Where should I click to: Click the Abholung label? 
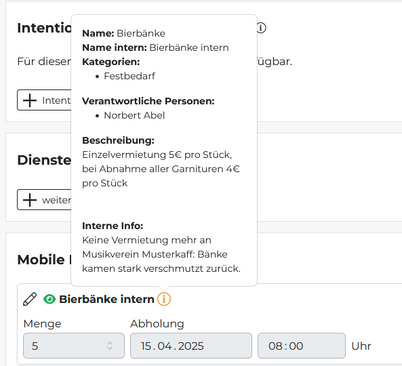pyautogui.click(x=157, y=324)
